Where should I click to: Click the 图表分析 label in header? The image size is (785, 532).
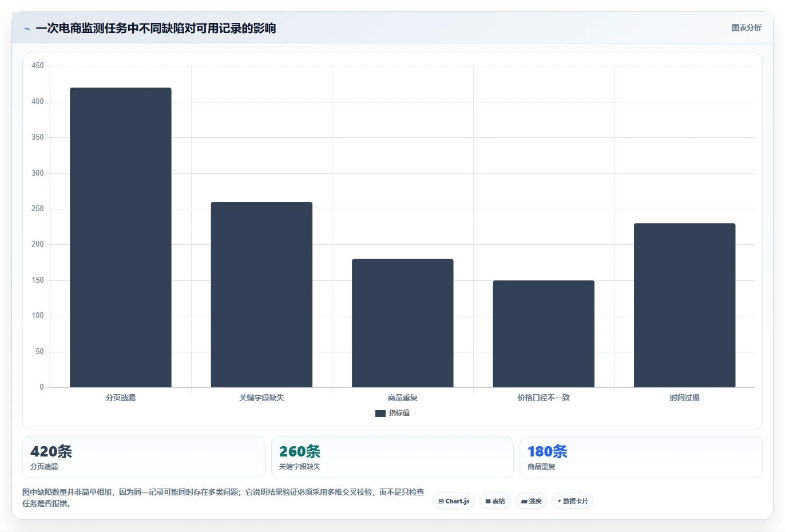(746, 27)
